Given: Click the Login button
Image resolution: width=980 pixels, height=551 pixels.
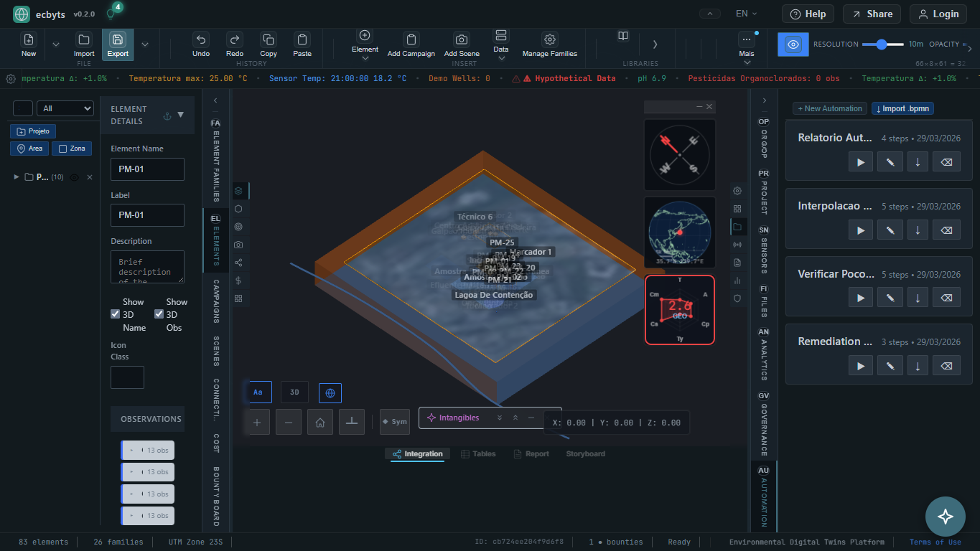Looking at the screenshot, I should [938, 14].
